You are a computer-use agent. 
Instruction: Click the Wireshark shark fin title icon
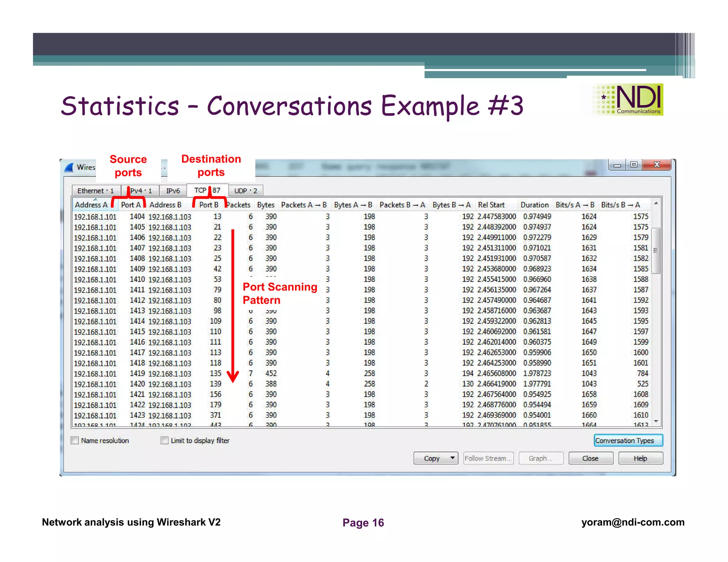click(x=69, y=167)
